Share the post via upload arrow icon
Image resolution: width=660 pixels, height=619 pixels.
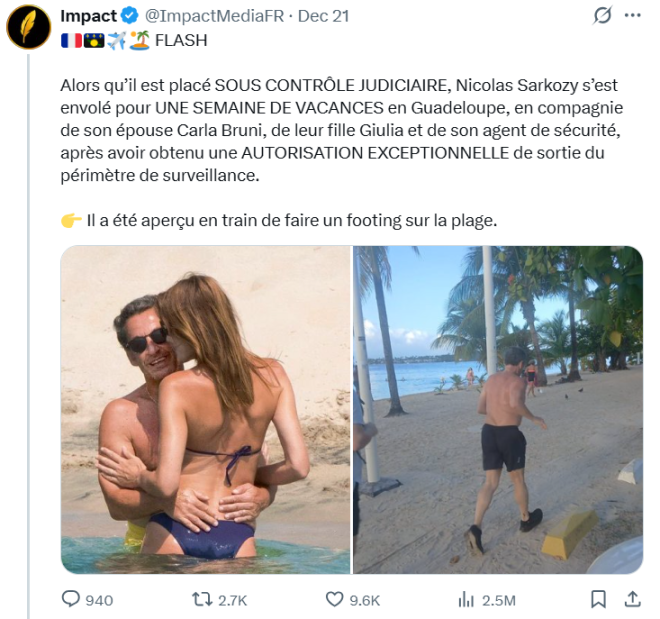[x=632, y=599]
